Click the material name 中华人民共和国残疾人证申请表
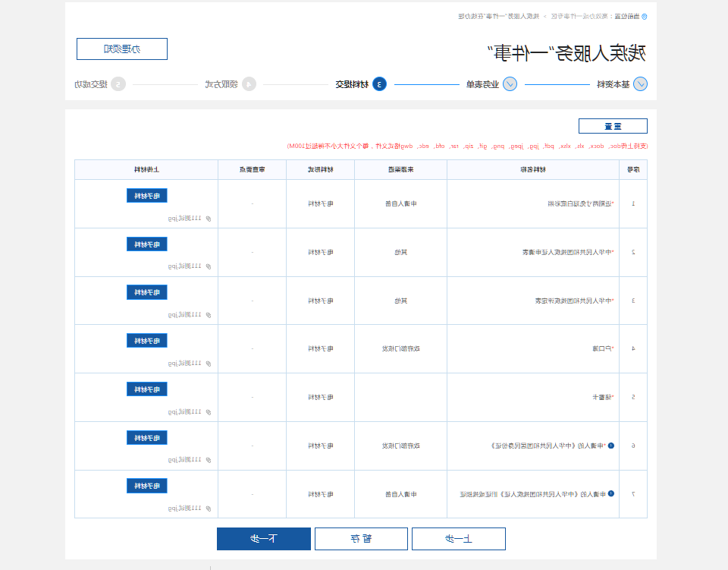 (568, 252)
